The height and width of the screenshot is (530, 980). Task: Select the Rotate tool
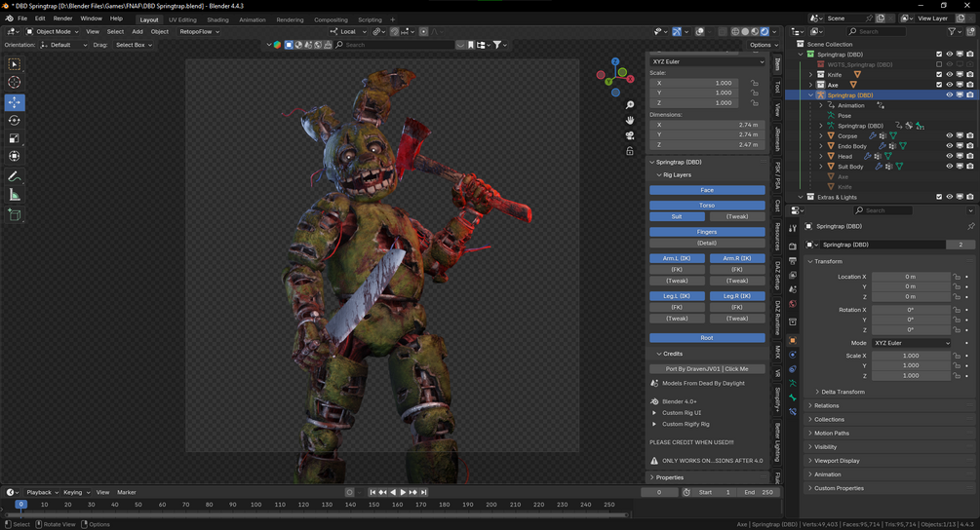click(x=15, y=121)
